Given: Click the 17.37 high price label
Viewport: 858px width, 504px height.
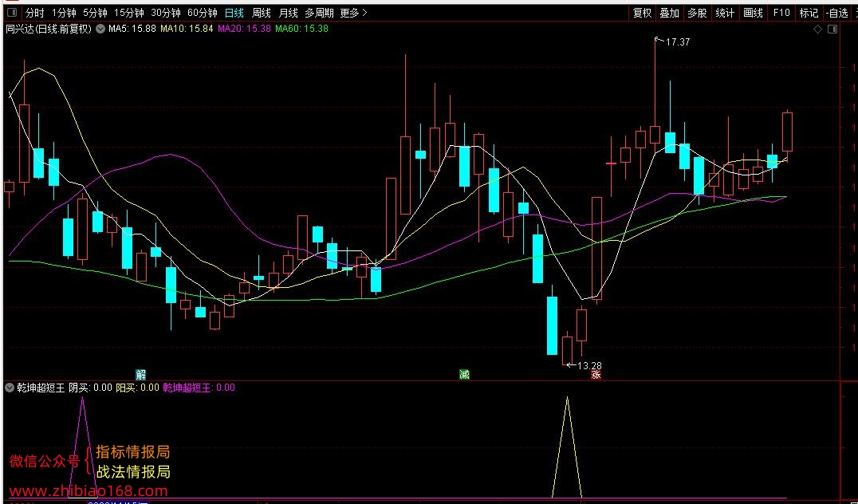Looking at the screenshot, I should 678,42.
